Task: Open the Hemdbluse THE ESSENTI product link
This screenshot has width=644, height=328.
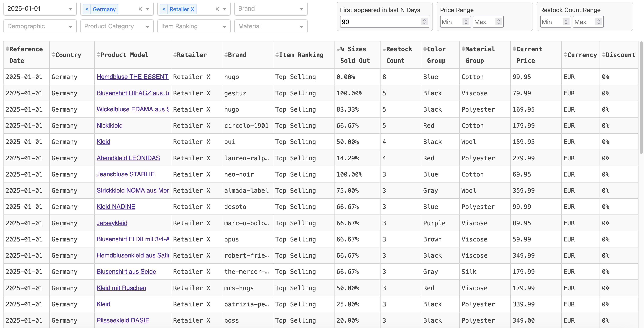Action: (133, 77)
